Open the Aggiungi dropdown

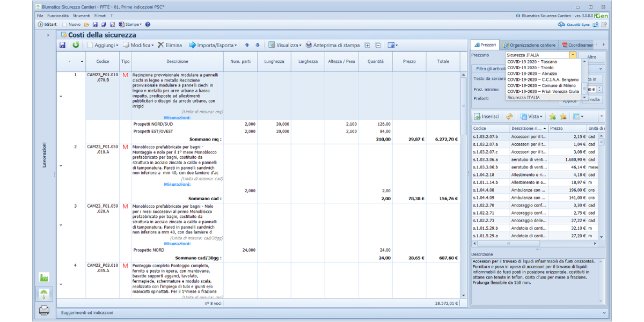(x=103, y=45)
